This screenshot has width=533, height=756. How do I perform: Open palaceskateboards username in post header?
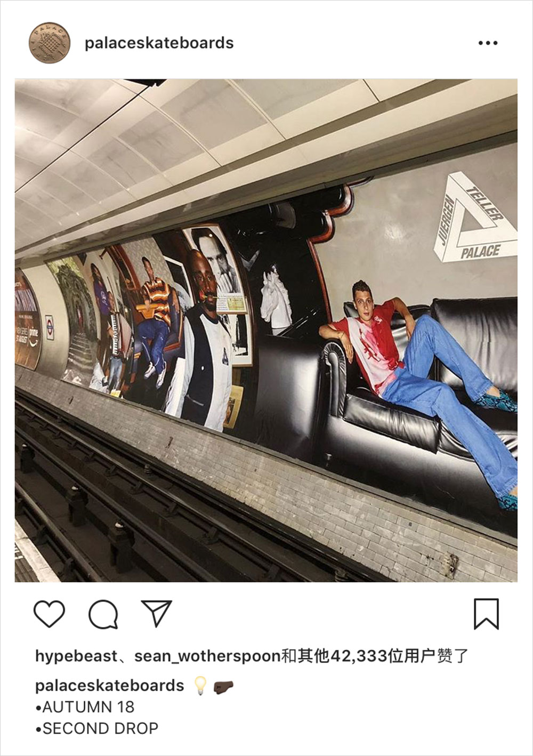tap(159, 43)
